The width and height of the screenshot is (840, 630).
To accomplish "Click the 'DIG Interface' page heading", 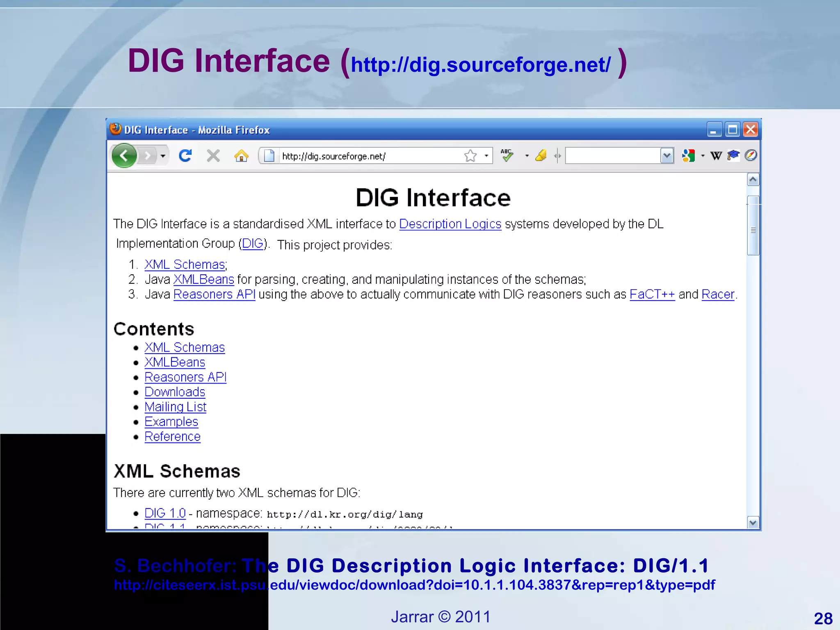I will (x=433, y=198).
